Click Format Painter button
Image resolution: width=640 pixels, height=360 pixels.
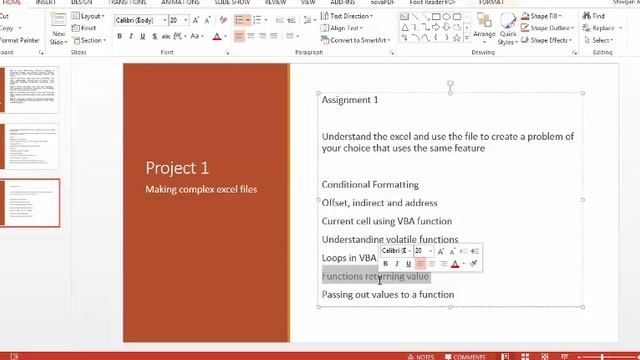tap(20, 40)
